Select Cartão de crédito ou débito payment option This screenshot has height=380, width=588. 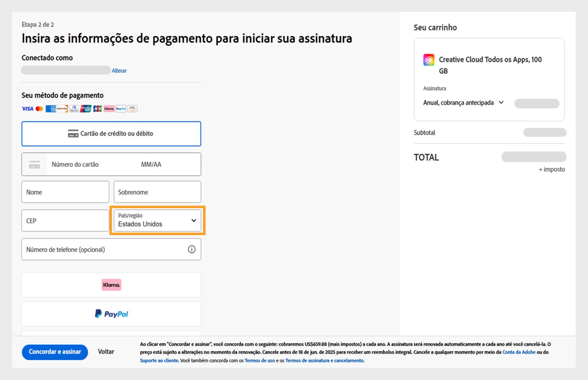[x=111, y=134]
